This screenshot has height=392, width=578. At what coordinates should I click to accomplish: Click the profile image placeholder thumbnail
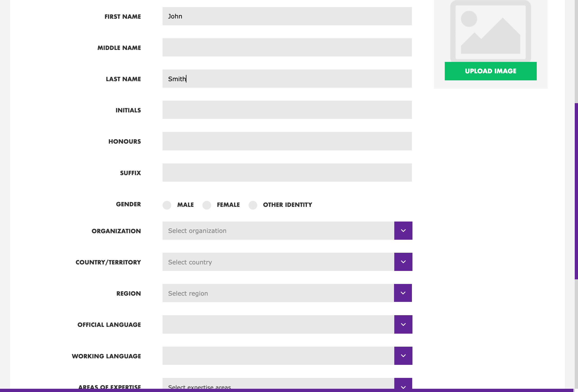[x=491, y=31]
